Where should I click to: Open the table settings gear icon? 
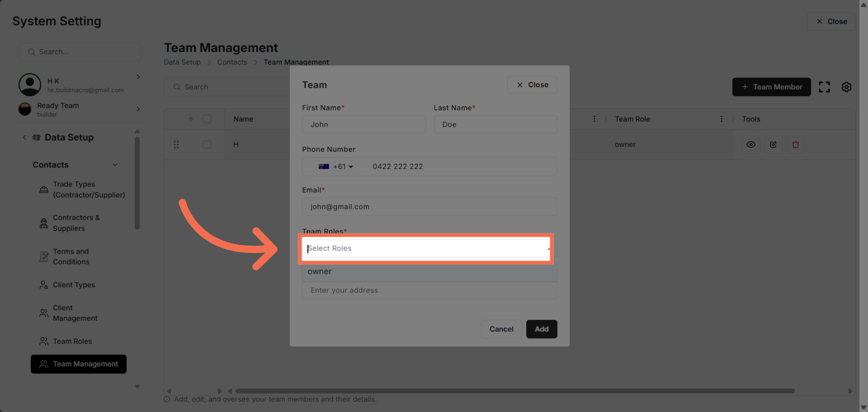[x=846, y=87]
